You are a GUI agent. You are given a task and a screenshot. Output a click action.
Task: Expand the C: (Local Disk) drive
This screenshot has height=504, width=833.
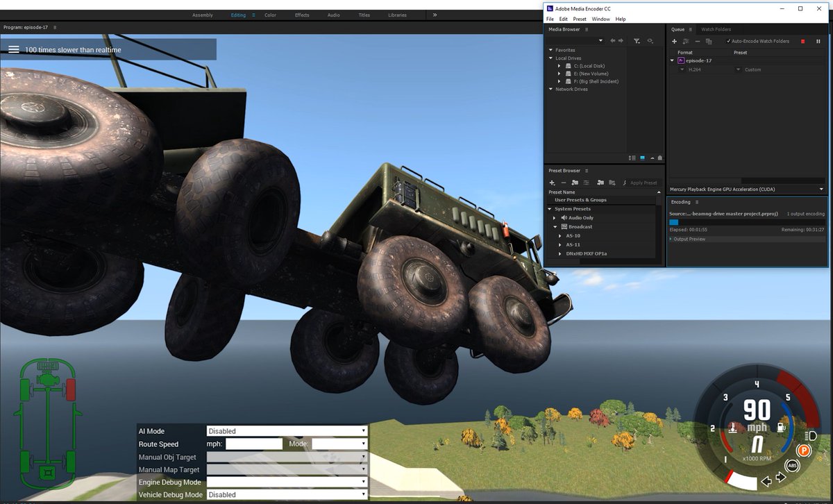click(559, 66)
